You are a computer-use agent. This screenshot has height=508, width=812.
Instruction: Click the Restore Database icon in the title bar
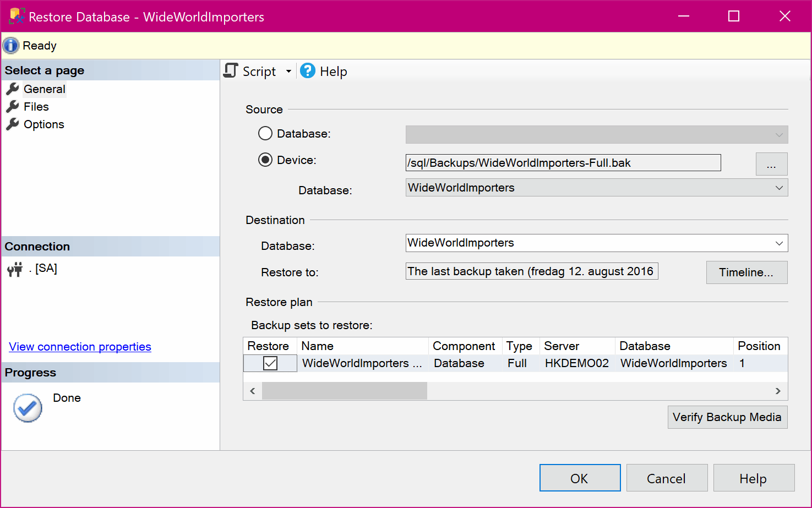[x=17, y=16]
